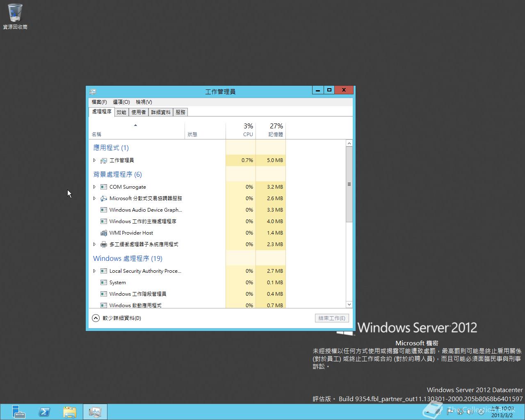This screenshot has height=420, width=525.
Task: Click the 1.4 MB memory value
Action: click(275, 233)
